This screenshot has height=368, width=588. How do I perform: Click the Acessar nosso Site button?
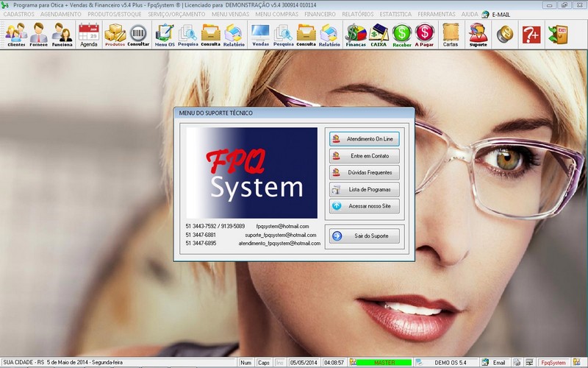click(364, 207)
